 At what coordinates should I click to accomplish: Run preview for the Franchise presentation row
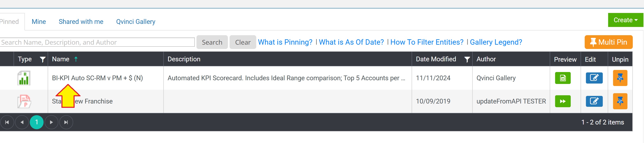tap(562, 101)
